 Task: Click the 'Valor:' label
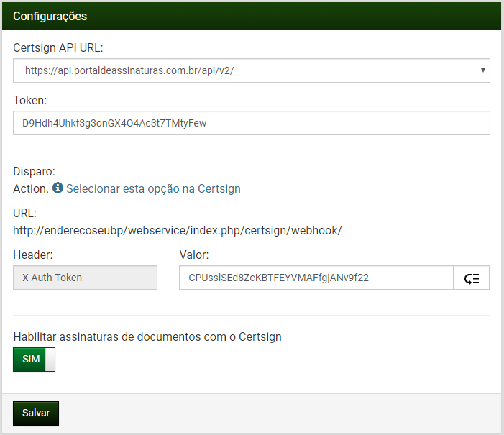(194, 255)
